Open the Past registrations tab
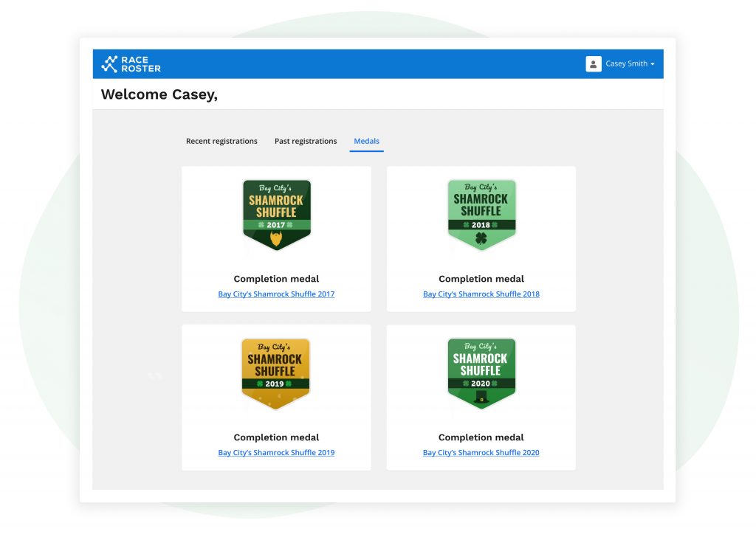Image resolution: width=756 pixels, height=537 pixels. 306,141
